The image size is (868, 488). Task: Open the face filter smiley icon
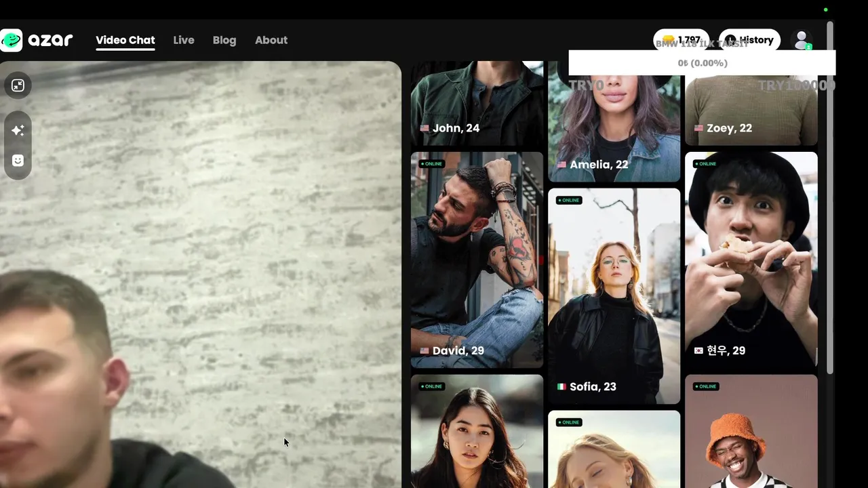(x=18, y=161)
